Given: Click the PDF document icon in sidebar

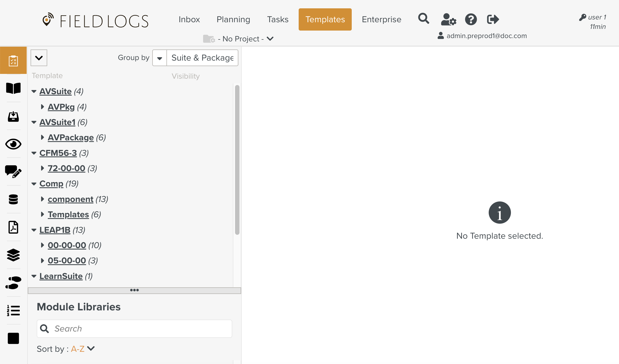Looking at the screenshot, I should pyautogui.click(x=13, y=227).
